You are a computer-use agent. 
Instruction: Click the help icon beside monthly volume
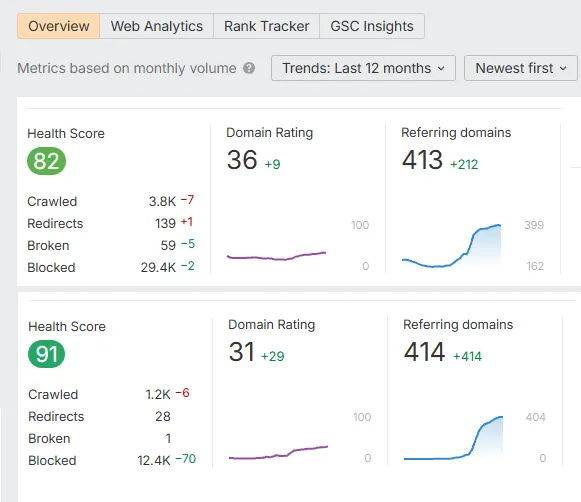(249, 68)
